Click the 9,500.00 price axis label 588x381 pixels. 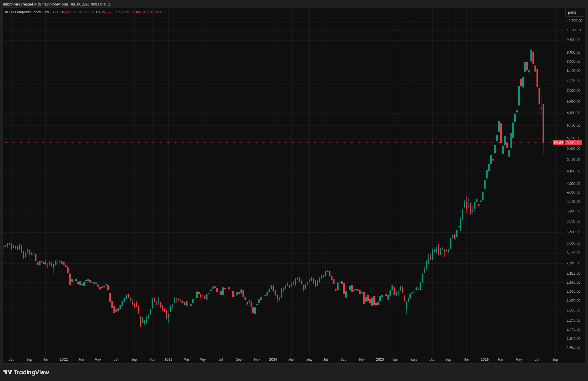coord(574,40)
